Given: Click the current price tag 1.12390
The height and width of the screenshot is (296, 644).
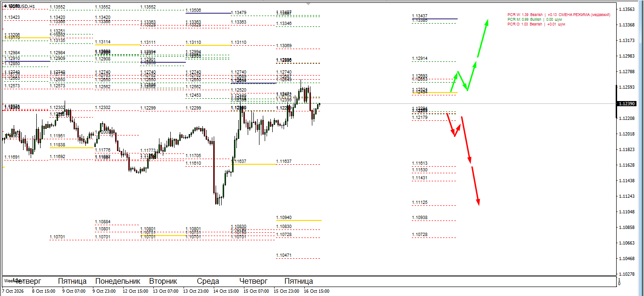Looking at the screenshot, I should coord(626,103).
